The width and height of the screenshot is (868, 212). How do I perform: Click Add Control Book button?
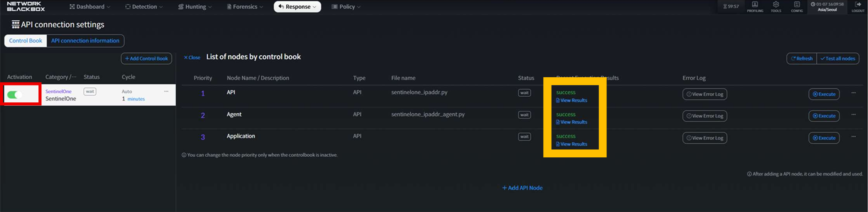coord(146,58)
